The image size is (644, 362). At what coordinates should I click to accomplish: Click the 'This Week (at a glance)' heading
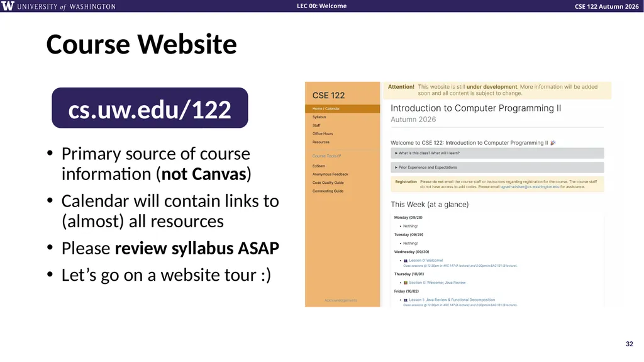(x=430, y=205)
